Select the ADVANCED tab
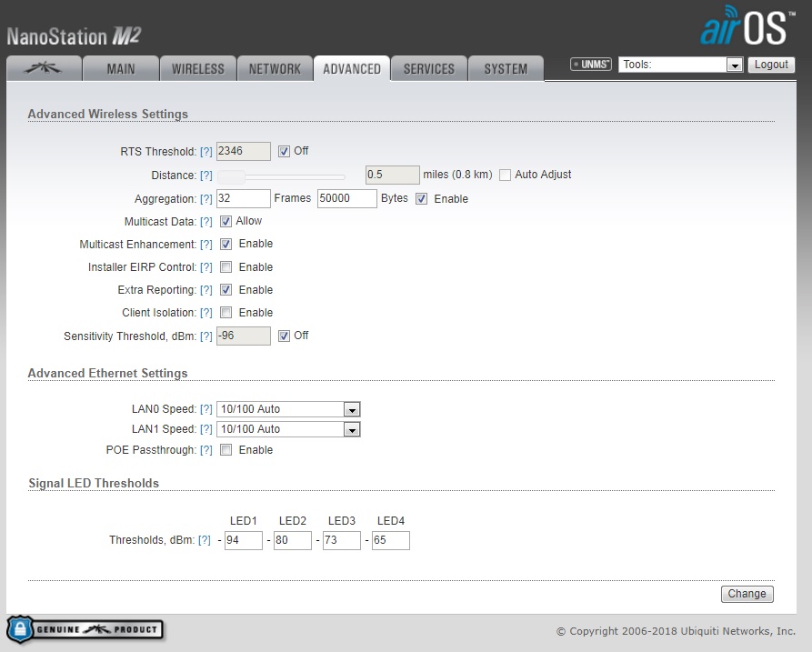Viewport: 812px width, 652px height. click(352, 69)
